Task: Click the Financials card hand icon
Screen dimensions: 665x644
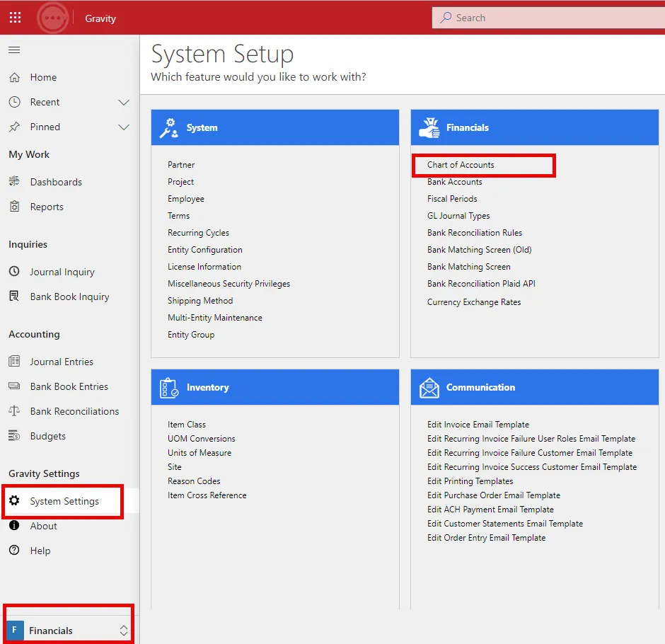Action: 429,127
